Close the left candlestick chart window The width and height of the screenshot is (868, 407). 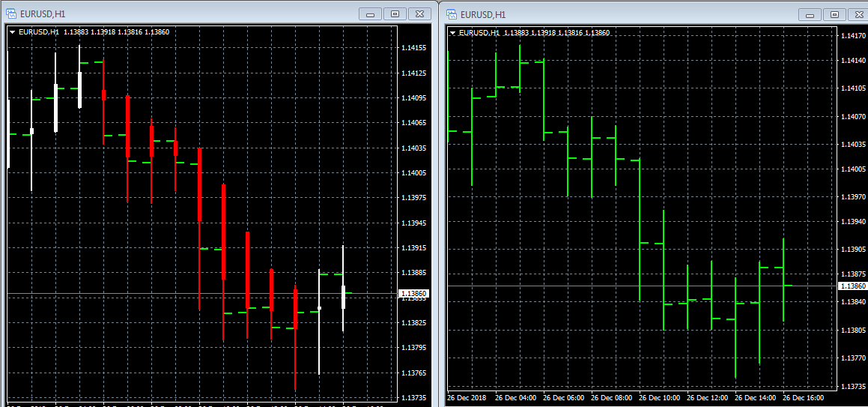click(420, 13)
